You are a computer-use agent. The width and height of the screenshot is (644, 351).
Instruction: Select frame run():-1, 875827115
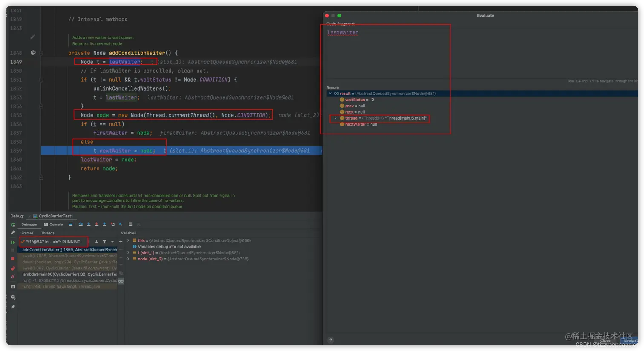pyautogui.click(x=68, y=280)
